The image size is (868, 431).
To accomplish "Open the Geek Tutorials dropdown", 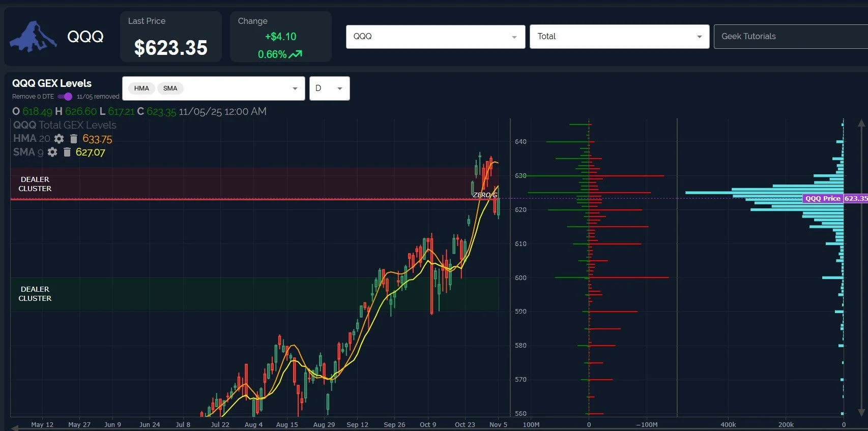I will coord(791,37).
